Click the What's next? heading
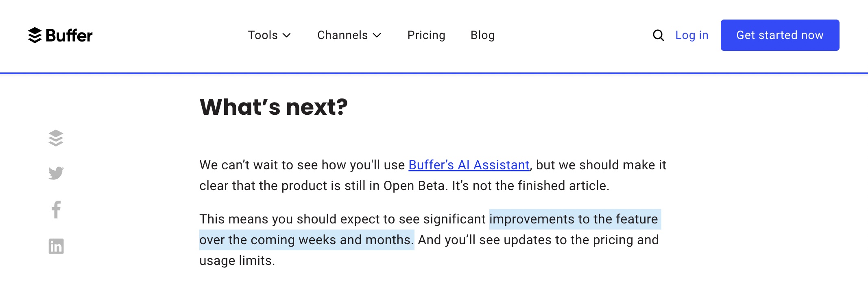The width and height of the screenshot is (868, 302). [x=273, y=107]
